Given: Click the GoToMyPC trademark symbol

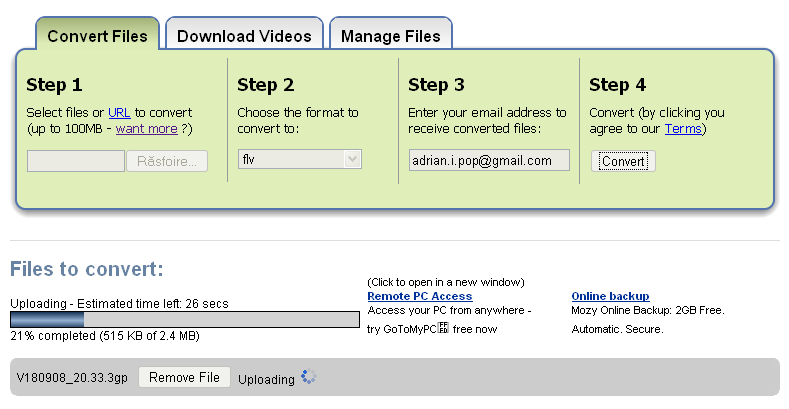Looking at the screenshot, I should 443,328.
